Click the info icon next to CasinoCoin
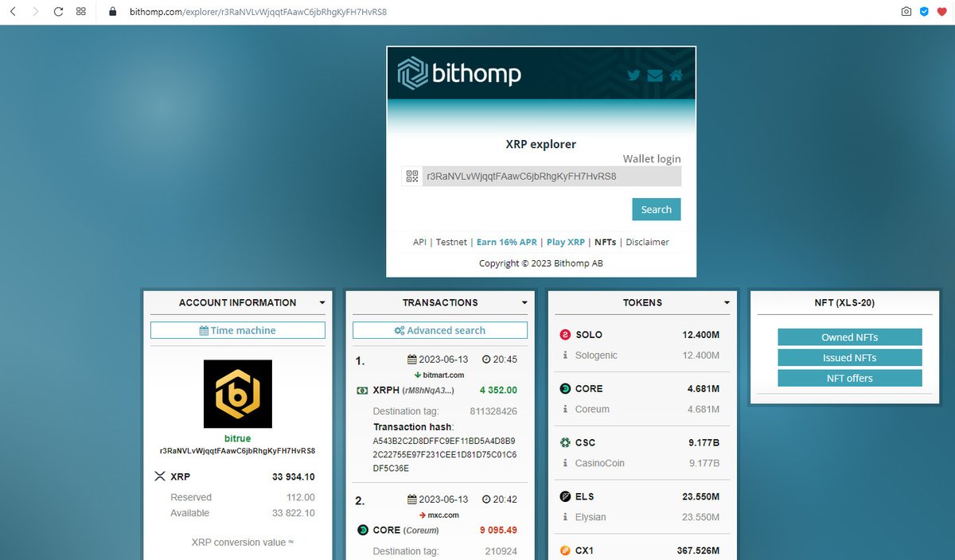Image resolution: width=955 pixels, height=560 pixels. click(x=565, y=464)
